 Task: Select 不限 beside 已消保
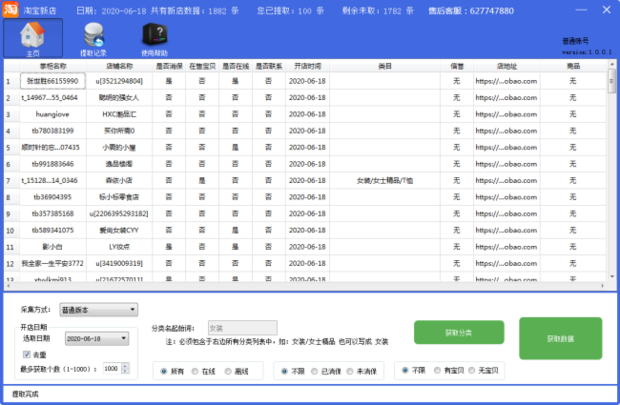tap(284, 371)
